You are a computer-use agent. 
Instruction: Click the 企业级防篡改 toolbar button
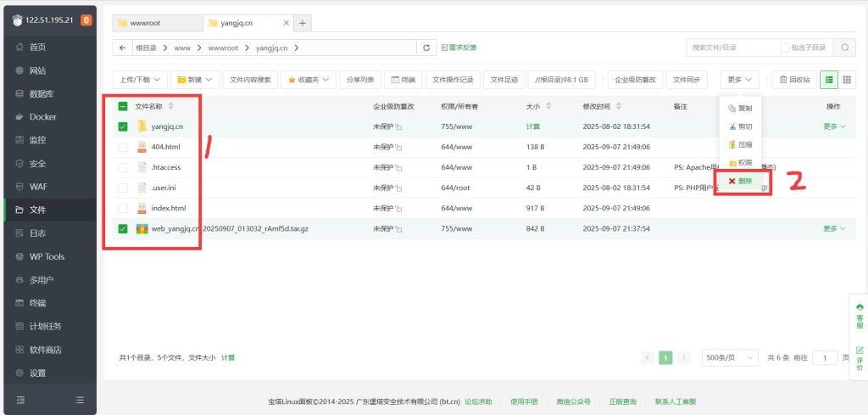[635, 80]
